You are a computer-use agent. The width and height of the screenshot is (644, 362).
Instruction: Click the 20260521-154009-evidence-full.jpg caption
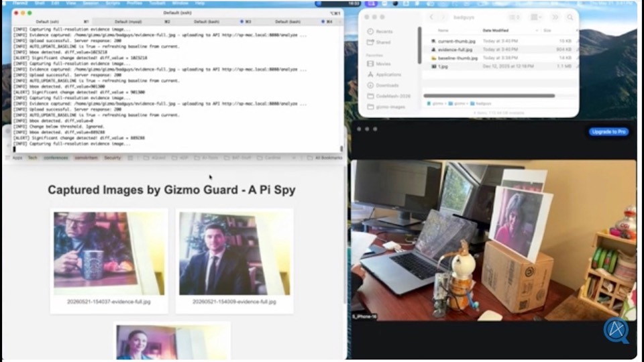[x=234, y=302]
